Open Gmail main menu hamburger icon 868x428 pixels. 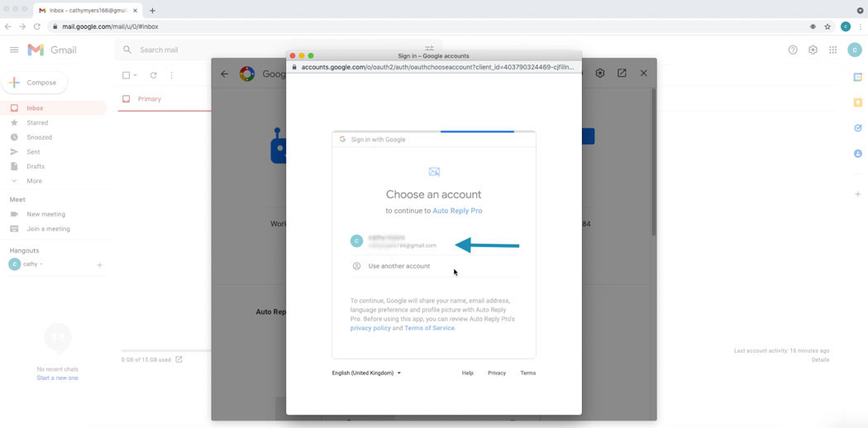coord(14,50)
